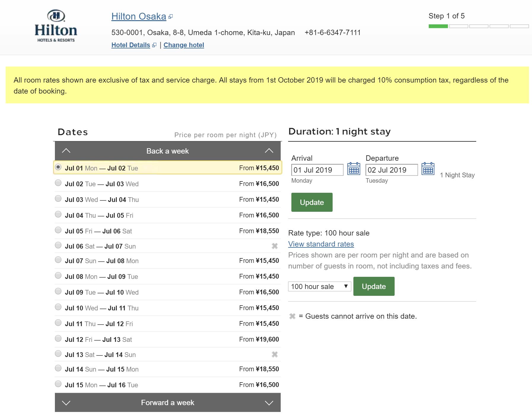Click the left up-chevron on Back a week
This screenshot has width=532, height=417.
66,151
